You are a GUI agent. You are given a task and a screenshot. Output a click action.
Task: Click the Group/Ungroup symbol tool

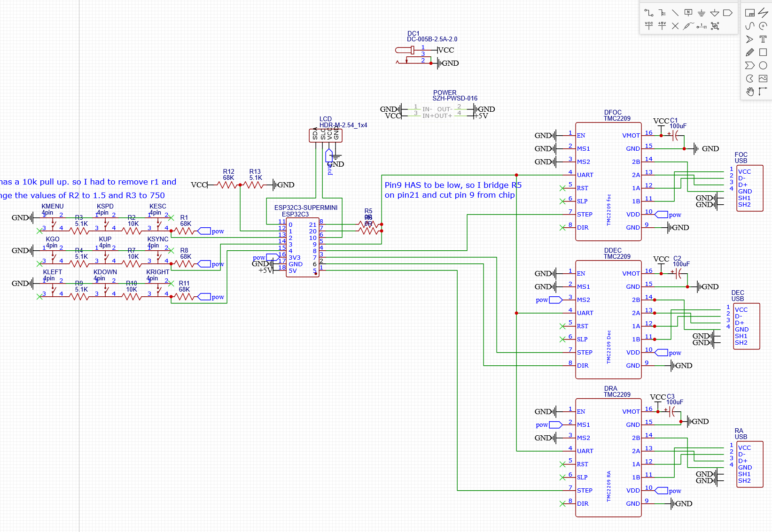pos(715,26)
